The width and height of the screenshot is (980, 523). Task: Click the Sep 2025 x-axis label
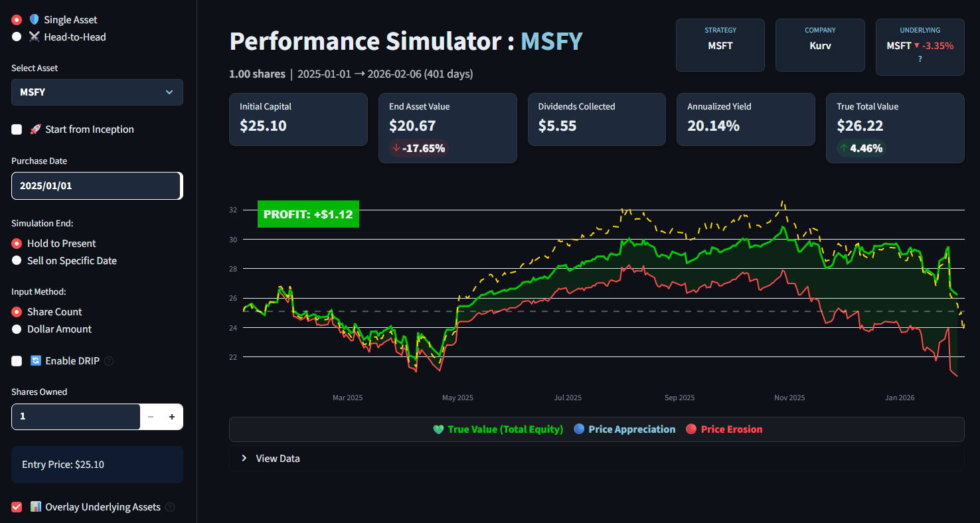[x=679, y=398]
